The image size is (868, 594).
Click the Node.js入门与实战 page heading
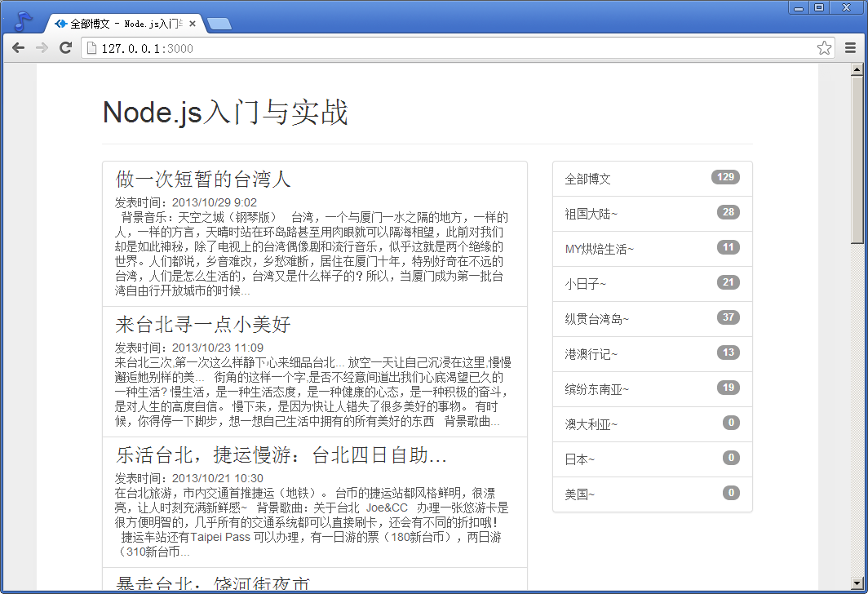coord(225,113)
